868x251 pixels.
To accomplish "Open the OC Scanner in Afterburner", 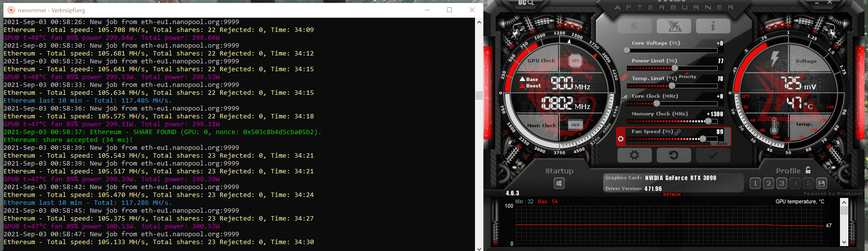I will [526, 2].
